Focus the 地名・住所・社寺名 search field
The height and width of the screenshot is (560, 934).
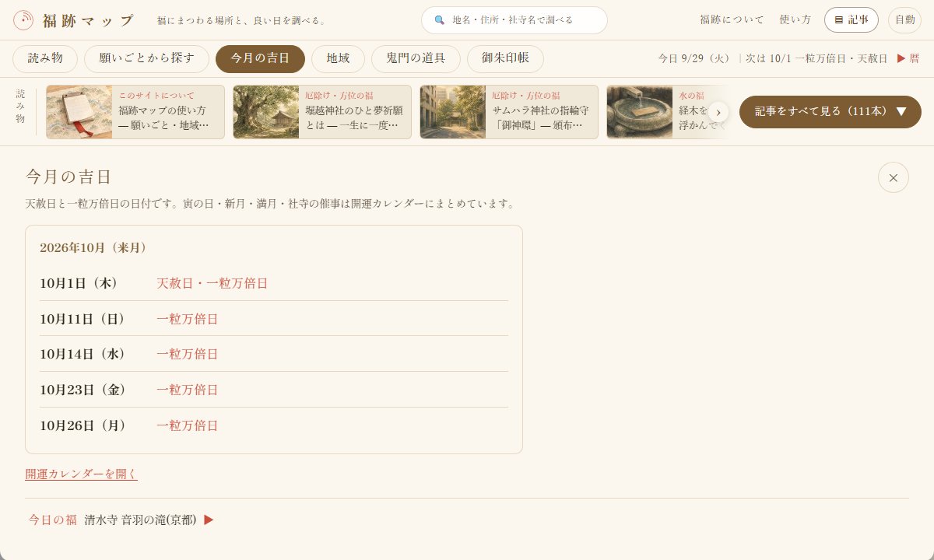coord(514,20)
